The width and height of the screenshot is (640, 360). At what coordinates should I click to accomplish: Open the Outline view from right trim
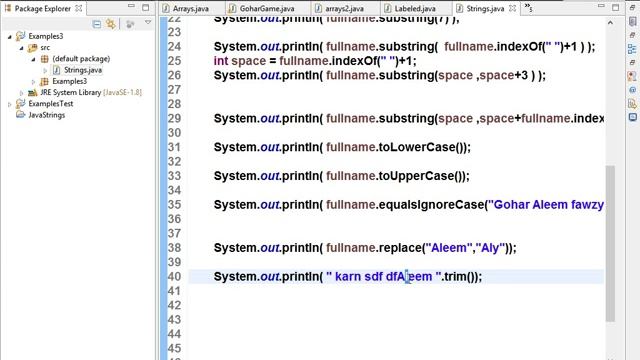pos(632,49)
